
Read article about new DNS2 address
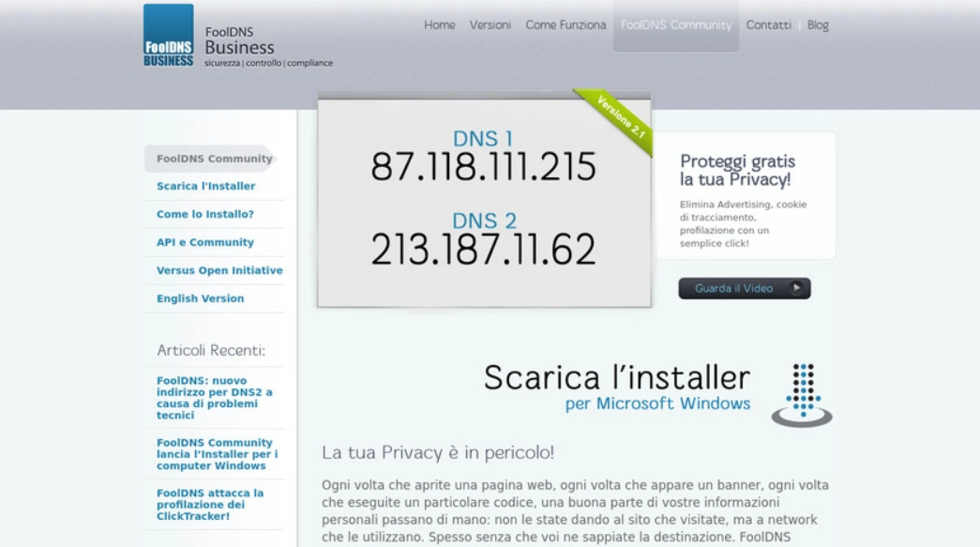pos(215,398)
